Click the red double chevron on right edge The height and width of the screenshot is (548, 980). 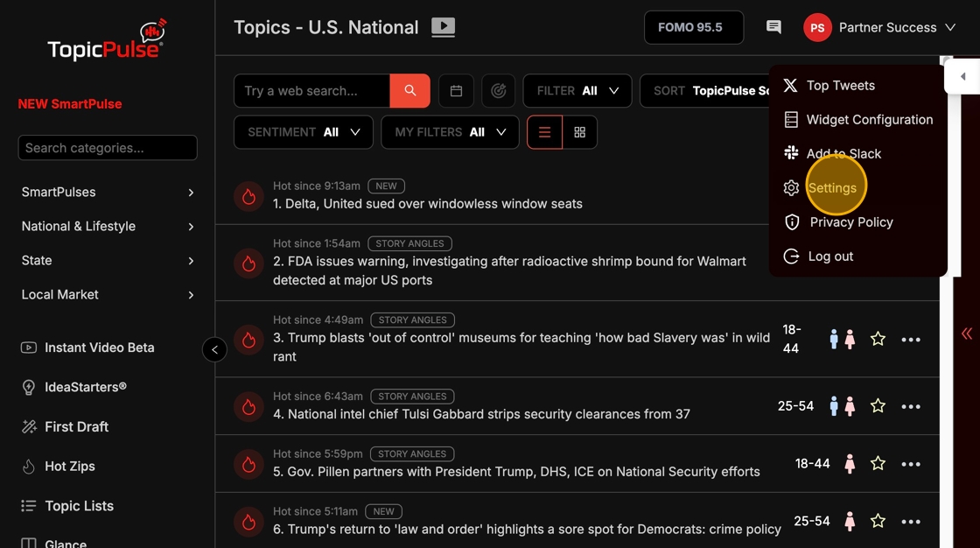[967, 334]
